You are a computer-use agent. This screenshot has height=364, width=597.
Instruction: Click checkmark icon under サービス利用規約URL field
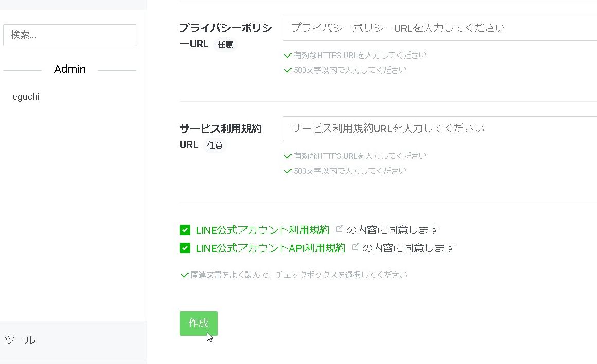pyautogui.click(x=288, y=156)
